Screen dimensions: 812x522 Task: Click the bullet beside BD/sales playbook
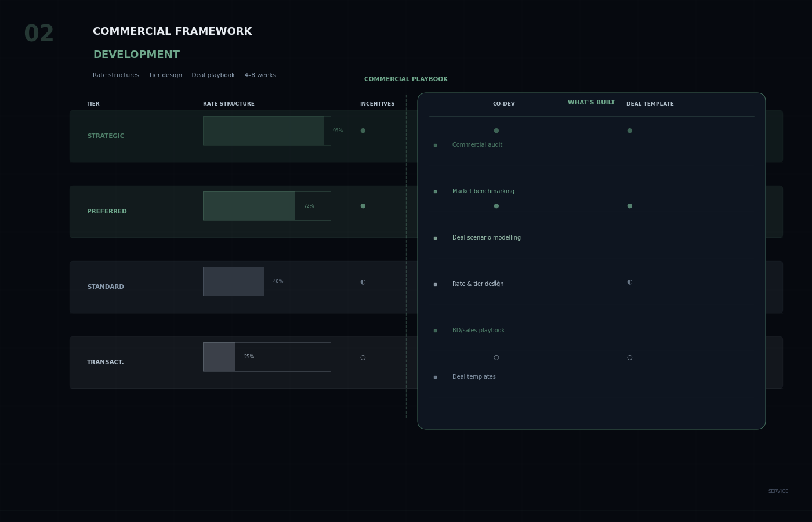click(435, 331)
